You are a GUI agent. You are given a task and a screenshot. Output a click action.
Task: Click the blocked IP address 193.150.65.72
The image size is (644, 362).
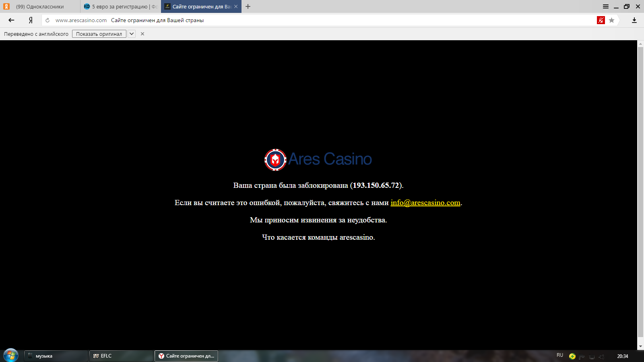click(x=376, y=185)
